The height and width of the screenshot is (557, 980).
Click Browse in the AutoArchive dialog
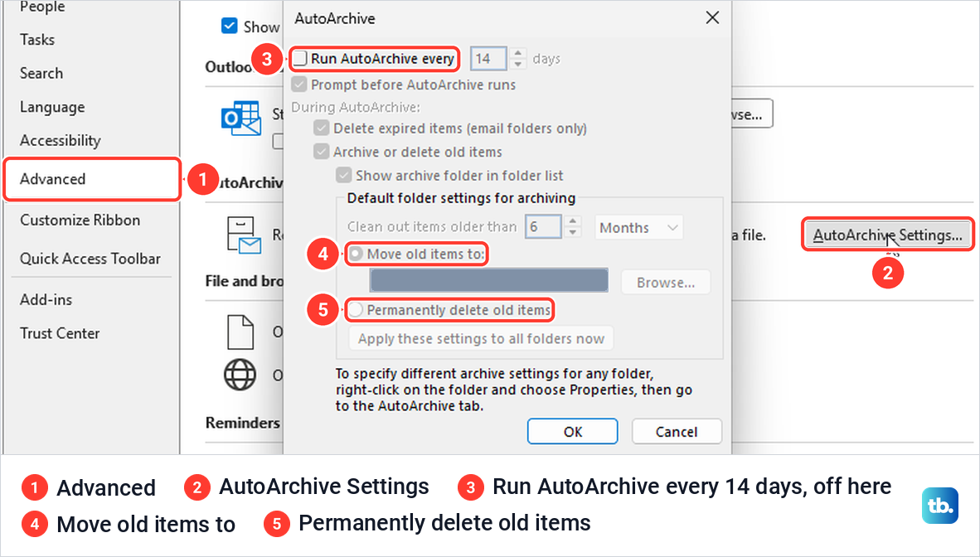coord(666,283)
